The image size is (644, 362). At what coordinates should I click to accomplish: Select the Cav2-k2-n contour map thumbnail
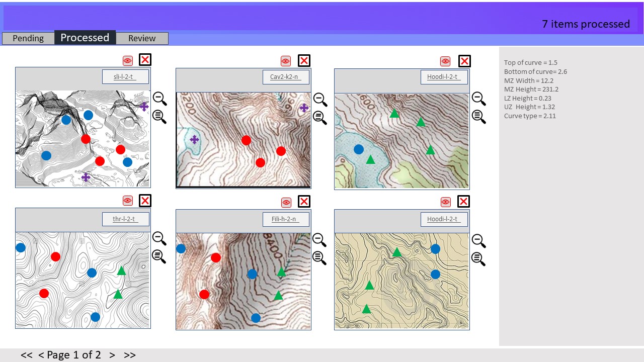pos(243,140)
